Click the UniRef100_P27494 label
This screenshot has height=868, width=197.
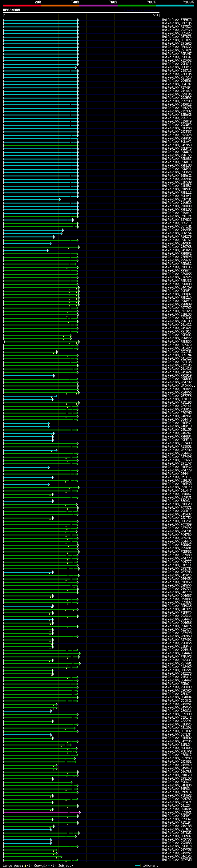coord(177,88)
